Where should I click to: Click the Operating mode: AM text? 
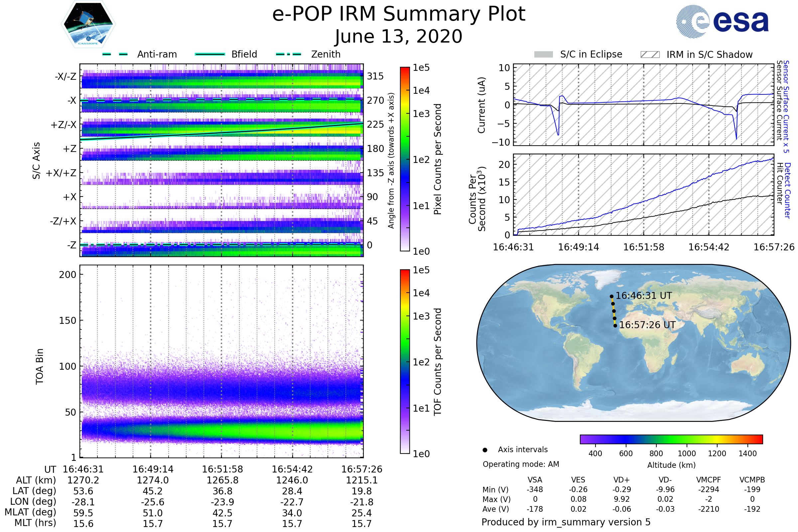pos(521,464)
